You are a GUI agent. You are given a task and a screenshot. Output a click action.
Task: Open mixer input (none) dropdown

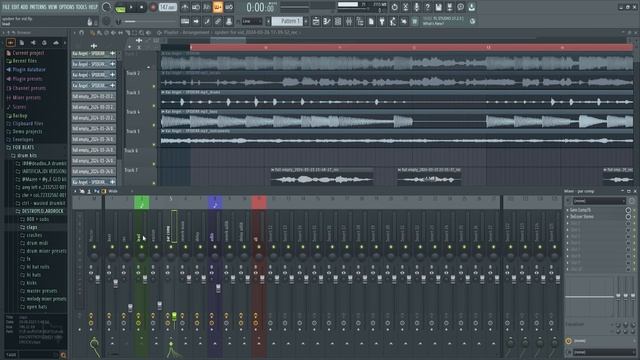[x=599, y=201]
